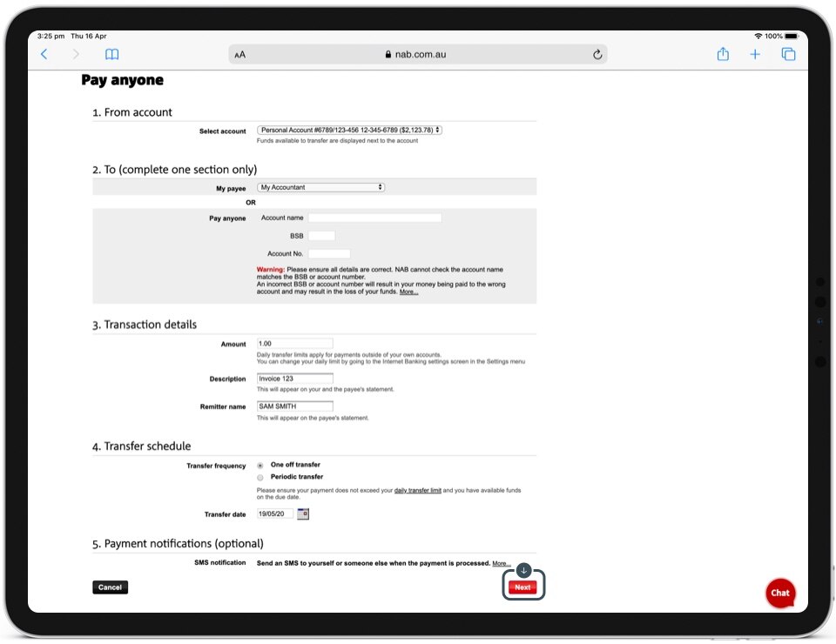836x644 pixels.
Task: Open a new tab with plus icon
Action: point(755,54)
